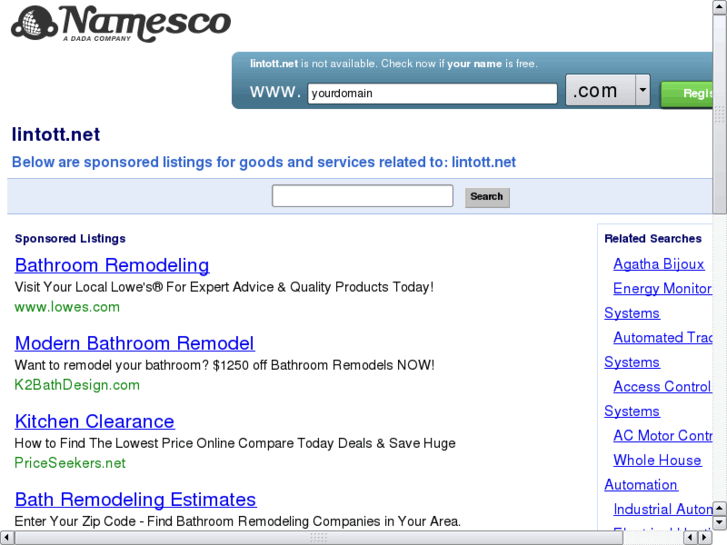Open the Kitchen Clearance listing

(95, 421)
